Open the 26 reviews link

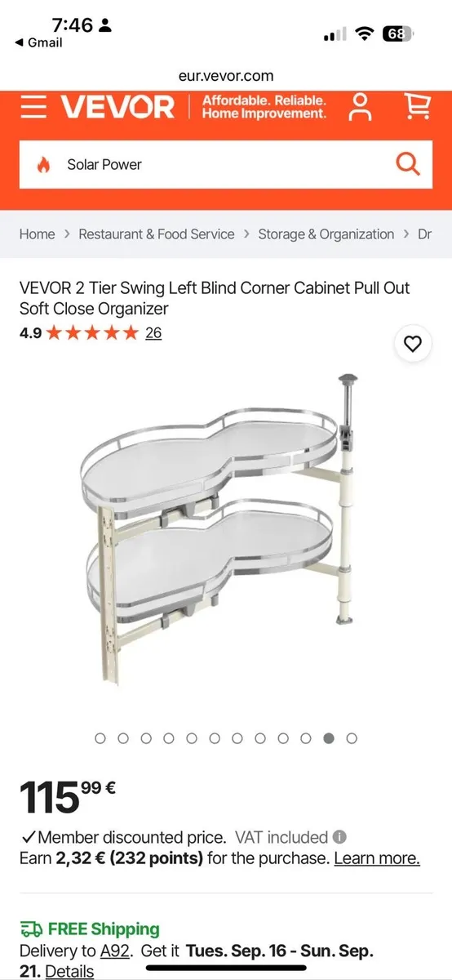(153, 332)
